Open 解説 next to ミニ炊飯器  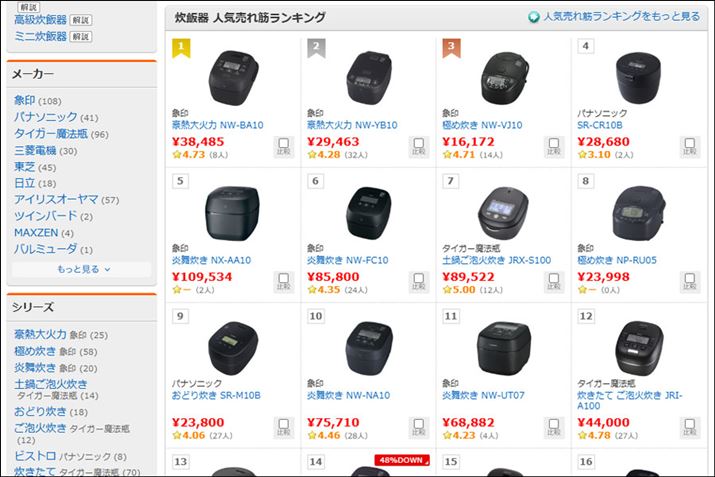click(81, 36)
